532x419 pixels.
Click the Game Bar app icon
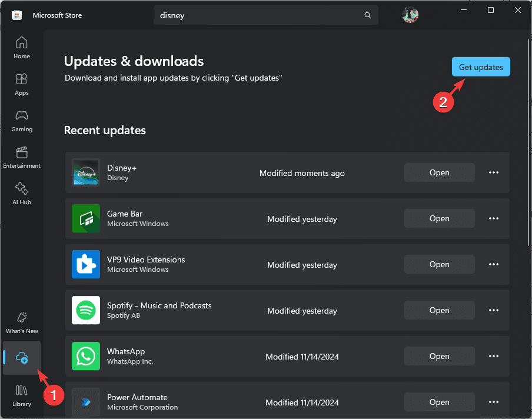coord(86,218)
